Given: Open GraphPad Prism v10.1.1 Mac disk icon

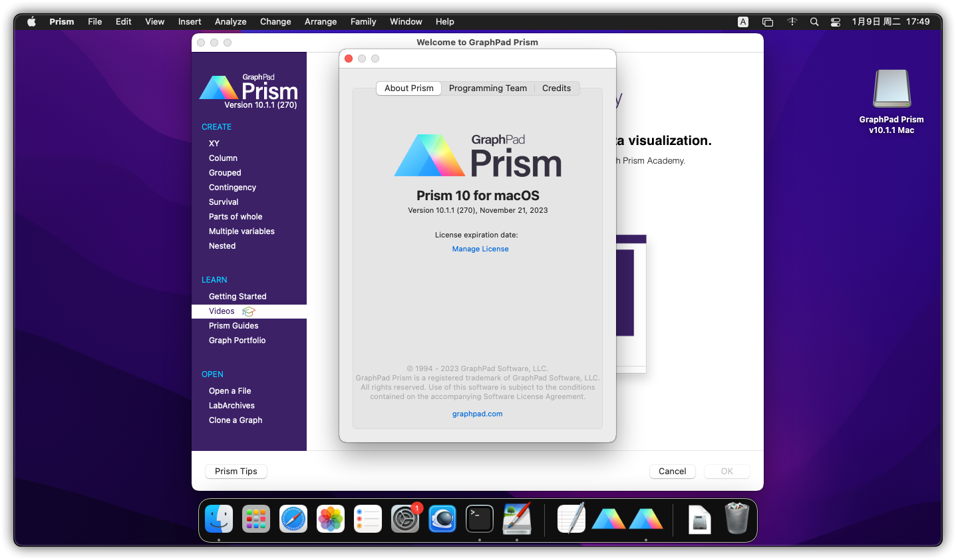Looking at the screenshot, I should tap(891, 88).
